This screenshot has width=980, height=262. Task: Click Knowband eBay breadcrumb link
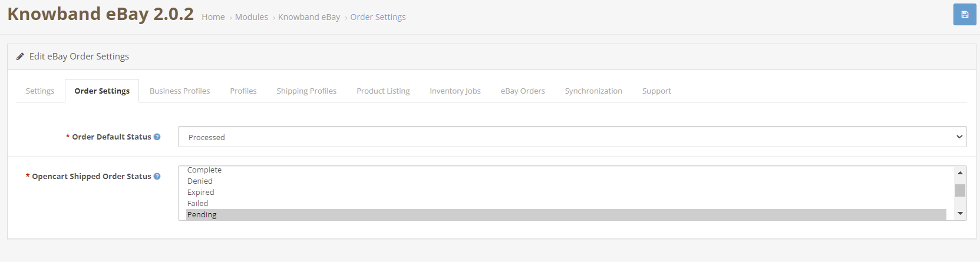(309, 17)
